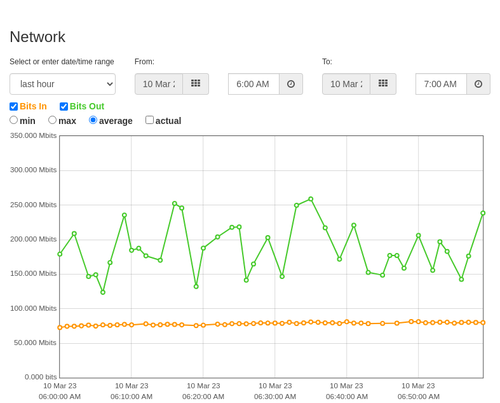
Task: Click the 'From:' label
Action: coord(144,62)
